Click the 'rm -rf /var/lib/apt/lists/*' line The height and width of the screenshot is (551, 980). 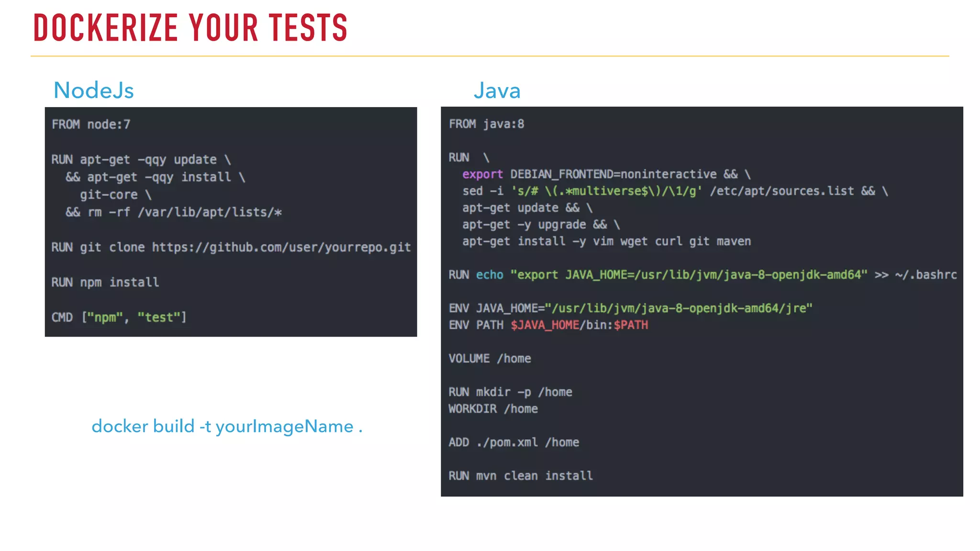[174, 212]
